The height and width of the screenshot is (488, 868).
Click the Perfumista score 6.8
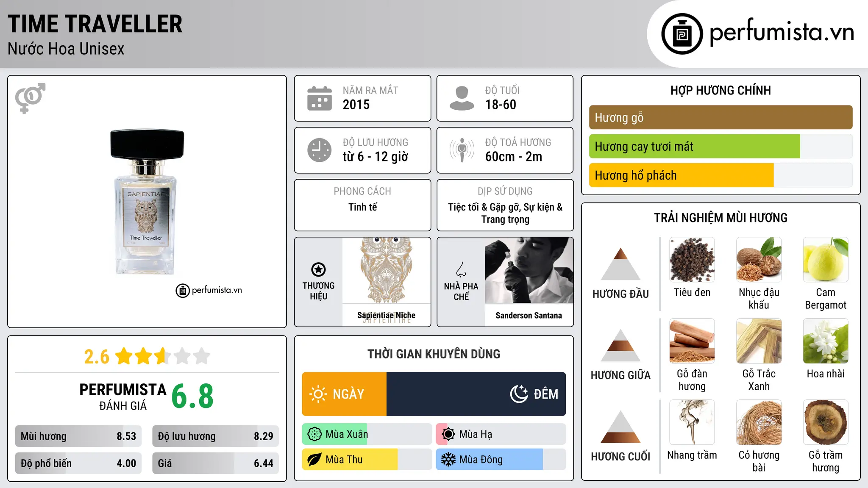point(192,396)
